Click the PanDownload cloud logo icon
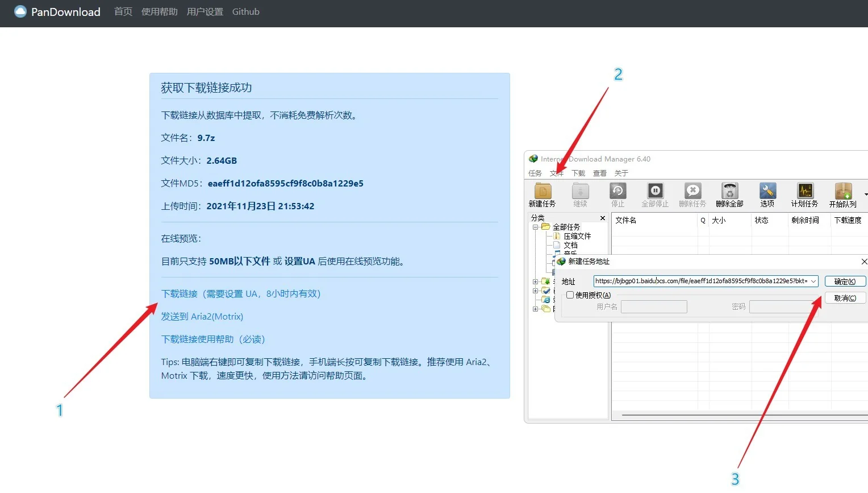Image resolution: width=868 pixels, height=493 pixels. coord(20,11)
